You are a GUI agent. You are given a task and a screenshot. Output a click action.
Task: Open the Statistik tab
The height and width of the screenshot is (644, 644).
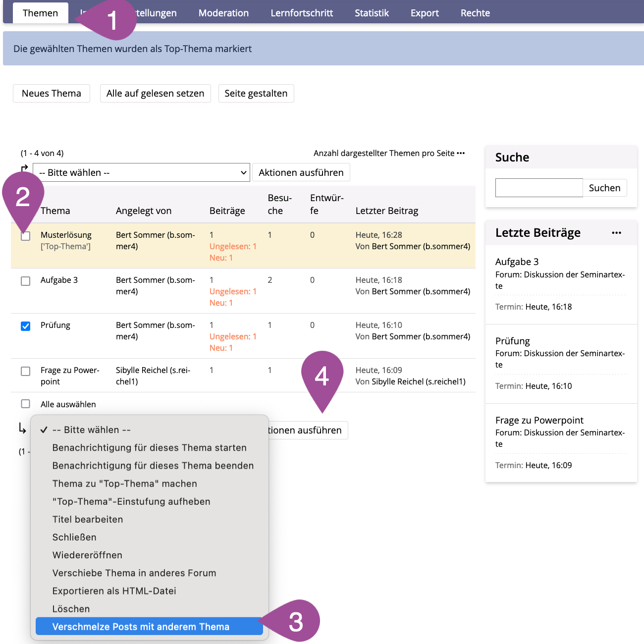point(372,13)
